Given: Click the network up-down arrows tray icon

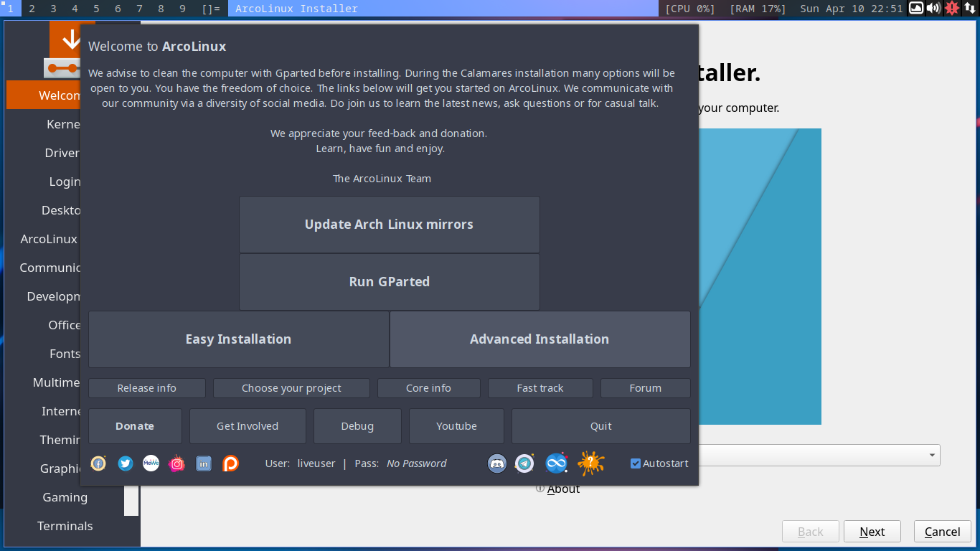Looking at the screenshot, I should (969, 9).
